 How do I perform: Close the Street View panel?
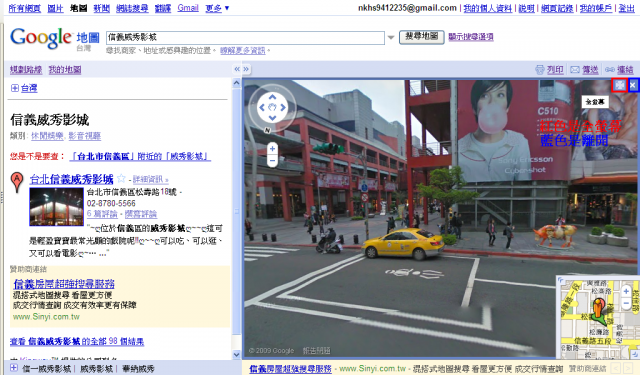pos(633,85)
